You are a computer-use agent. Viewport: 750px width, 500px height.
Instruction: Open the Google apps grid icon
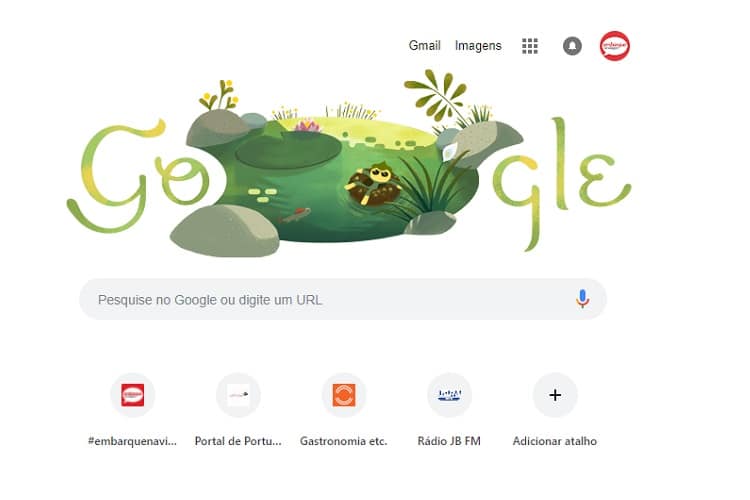click(529, 46)
